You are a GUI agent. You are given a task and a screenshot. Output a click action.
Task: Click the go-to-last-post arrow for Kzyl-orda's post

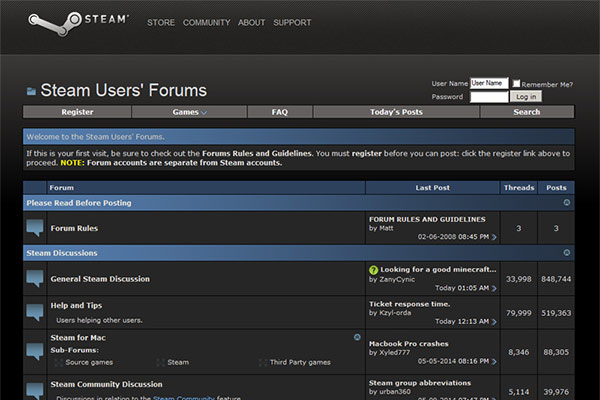[x=494, y=321]
